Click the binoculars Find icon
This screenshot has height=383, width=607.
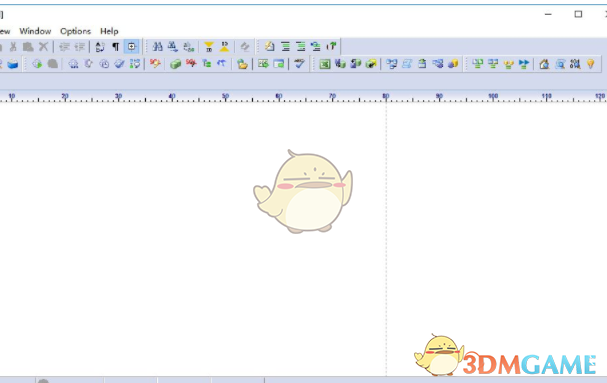pos(157,47)
